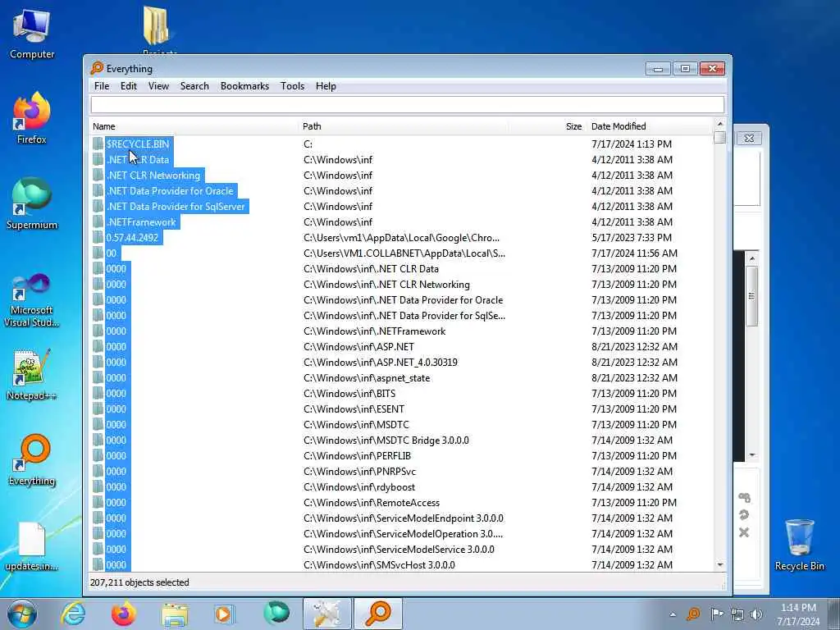Open the Notepad++ desktop shortcut

pos(32,375)
